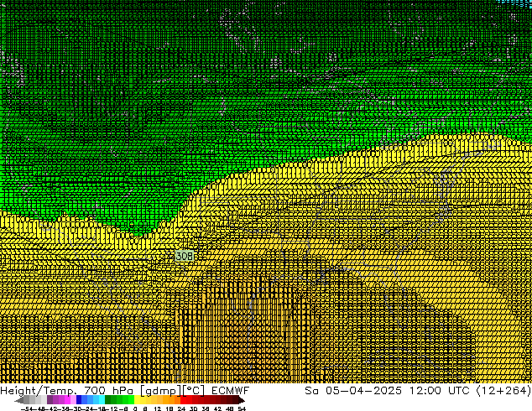Click the orange legend swatch above 18
The width and height of the screenshot is (532, 411).
pyautogui.click(x=172, y=400)
